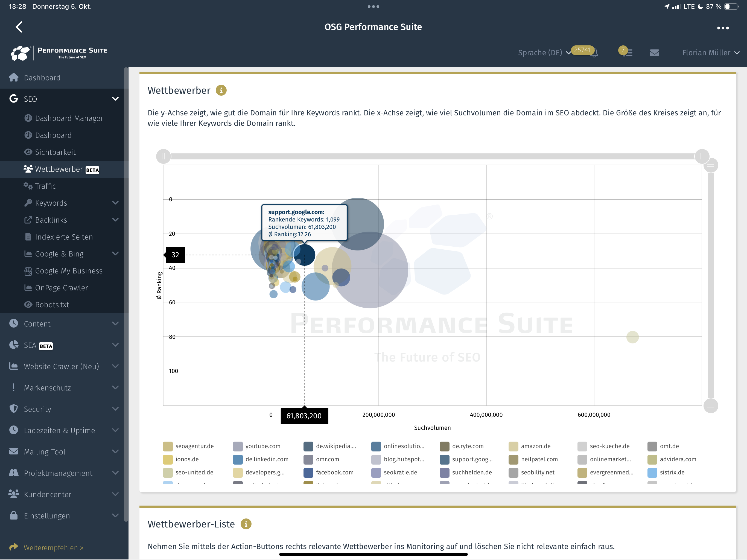Click the Dashboard Manager icon
This screenshot has height=560, width=747.
point(28,118)
